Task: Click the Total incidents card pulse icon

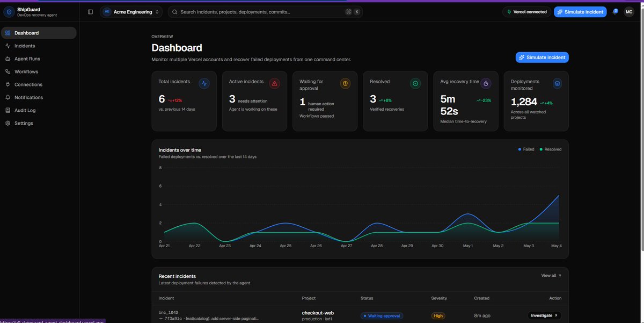Action: [x=204, y=83]
